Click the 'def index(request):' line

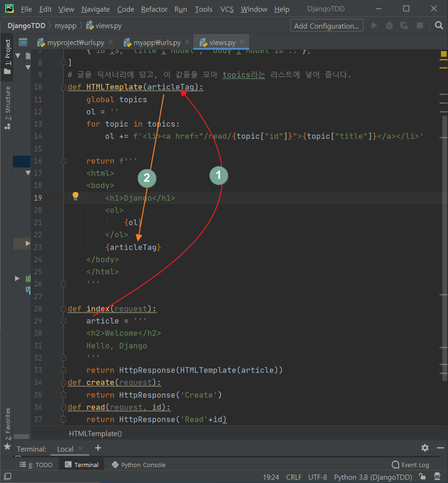[x=112, y=309]
